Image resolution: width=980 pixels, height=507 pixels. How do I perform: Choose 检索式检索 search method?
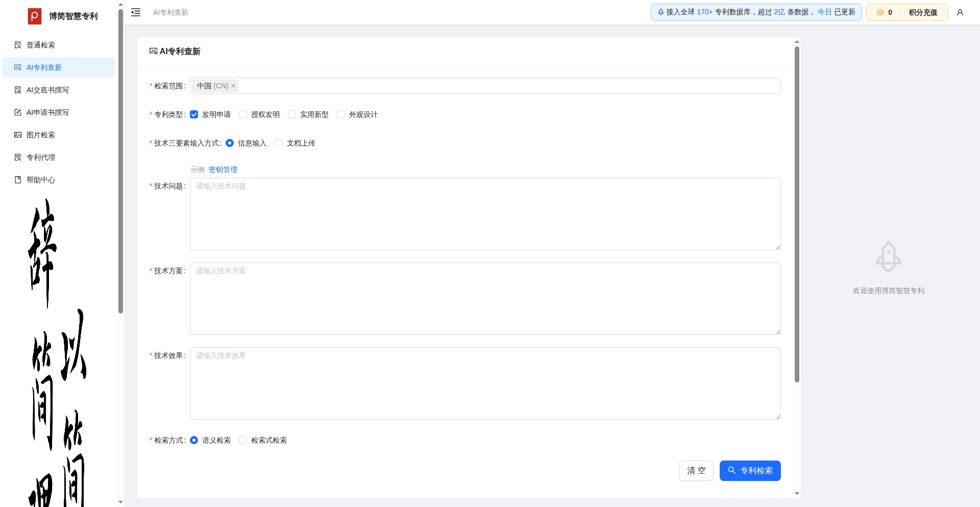[243, 440]
